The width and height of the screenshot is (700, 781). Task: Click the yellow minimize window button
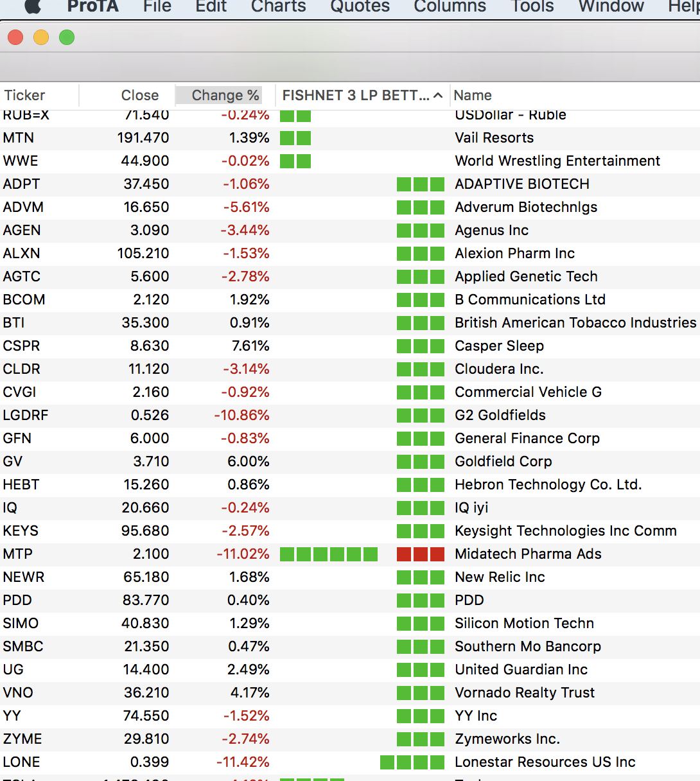[x=41, y=37]
